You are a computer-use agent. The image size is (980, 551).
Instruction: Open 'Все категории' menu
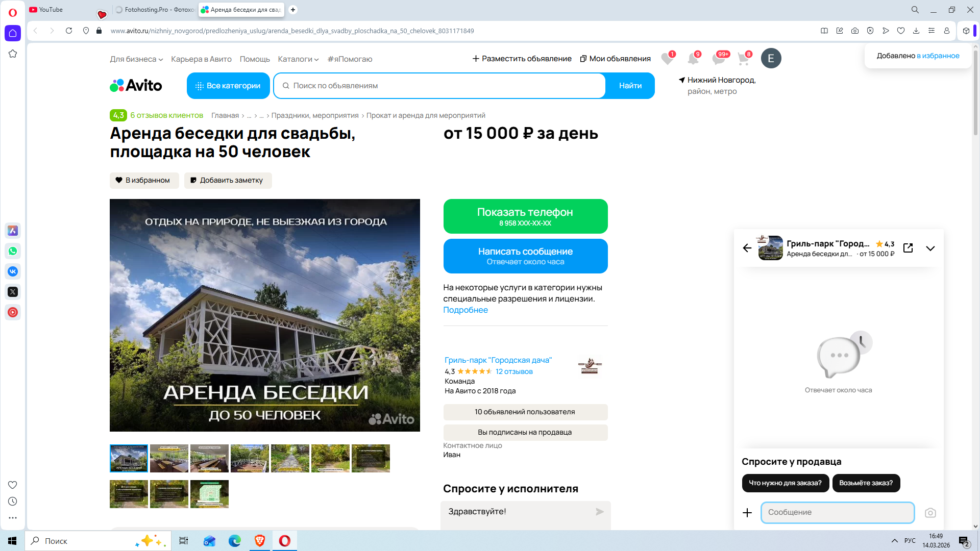click(228, 86)
